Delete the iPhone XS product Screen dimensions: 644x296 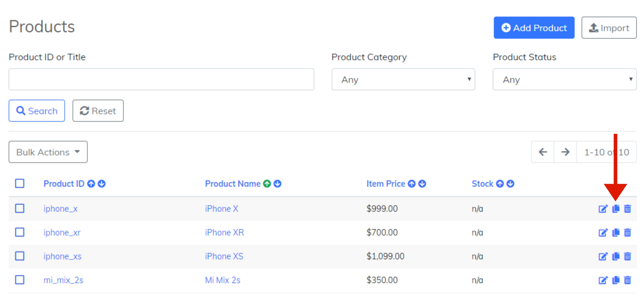point(627,256)
